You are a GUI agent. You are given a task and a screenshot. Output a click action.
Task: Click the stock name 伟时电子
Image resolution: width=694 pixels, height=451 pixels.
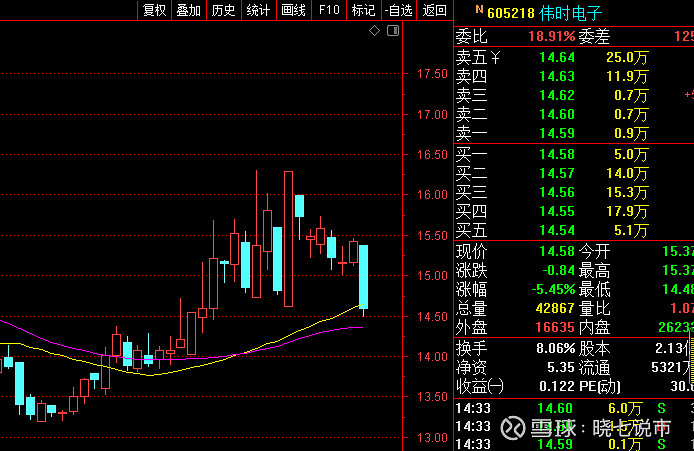pyautogui.click(x=571, y=13)
